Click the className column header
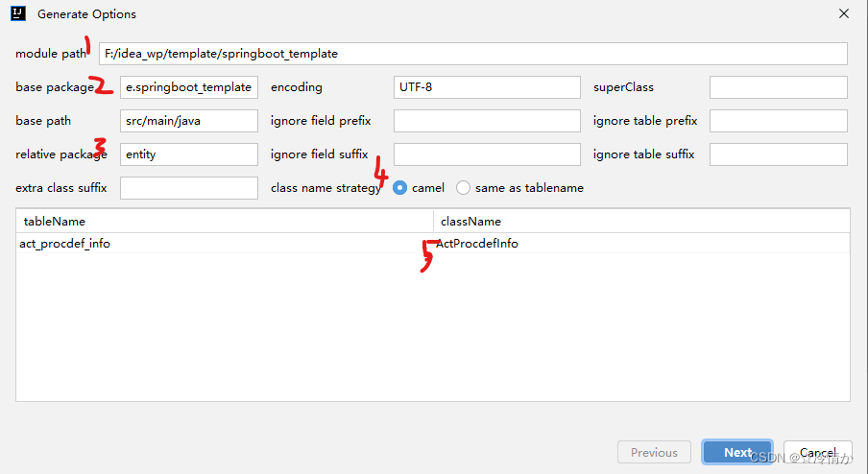Image resolution: width=868 pixels, height=474 pixels. (x=641, y=222)
